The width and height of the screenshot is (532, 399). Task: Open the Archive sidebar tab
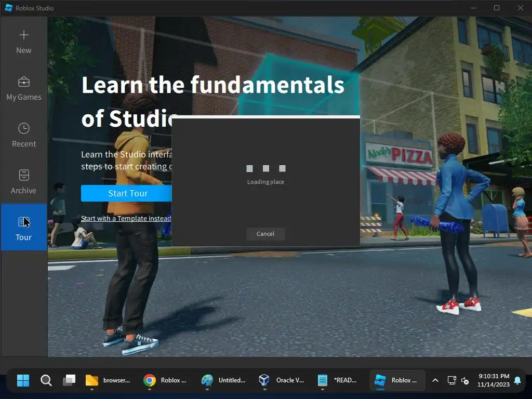click(x=24, y=182)
